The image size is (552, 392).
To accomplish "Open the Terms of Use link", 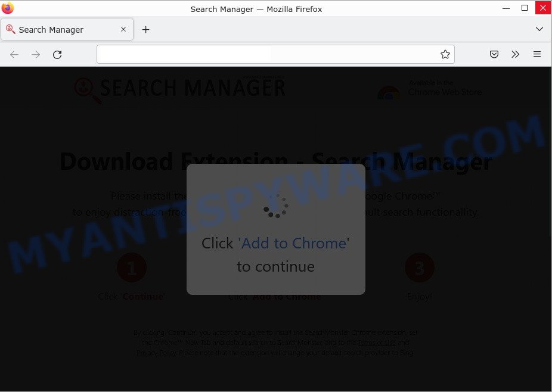I will pyautogui.click(x=377, y=343).
